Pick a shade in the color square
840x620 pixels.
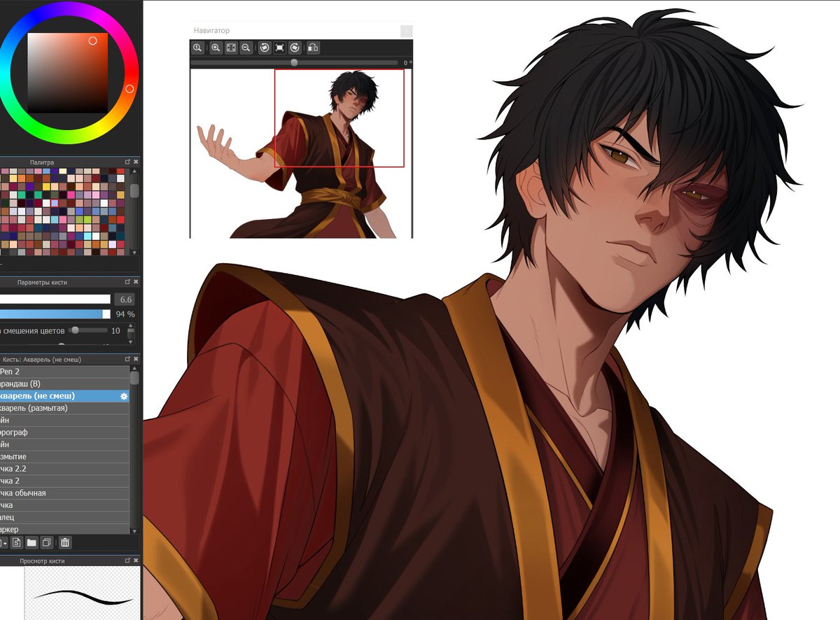[x=68, y=73]
